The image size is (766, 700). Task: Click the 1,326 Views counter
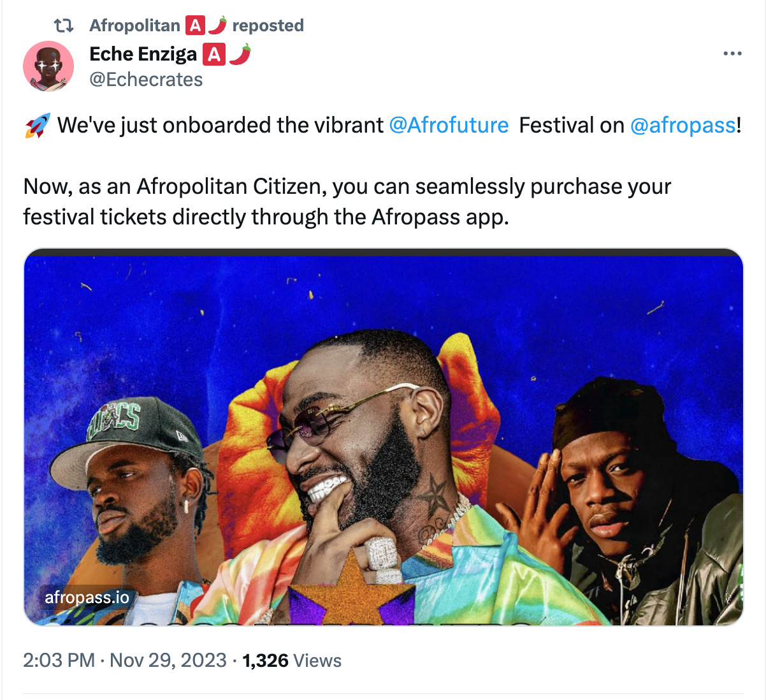pos(292,660)
